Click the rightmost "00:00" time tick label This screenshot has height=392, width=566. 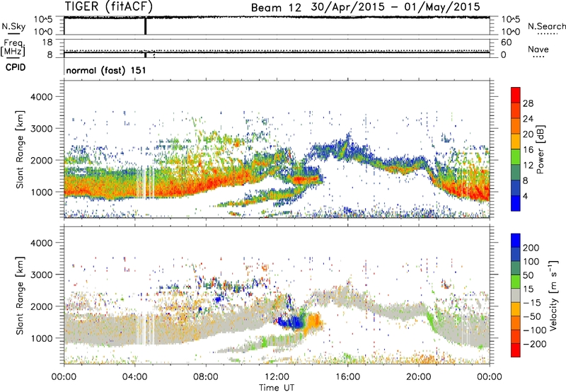pos(490,377)
